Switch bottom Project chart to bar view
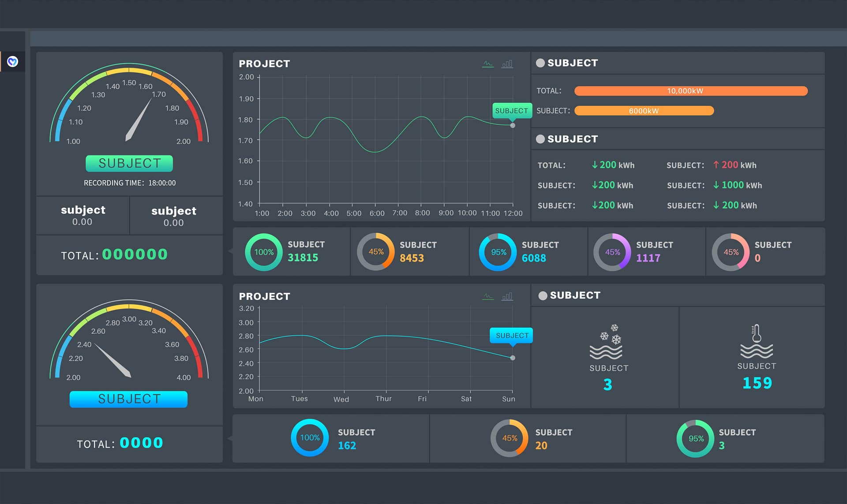 click(x=507, y=296)
